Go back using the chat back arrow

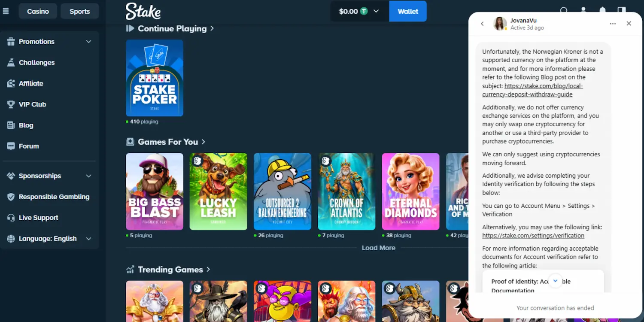click(482, 24)
